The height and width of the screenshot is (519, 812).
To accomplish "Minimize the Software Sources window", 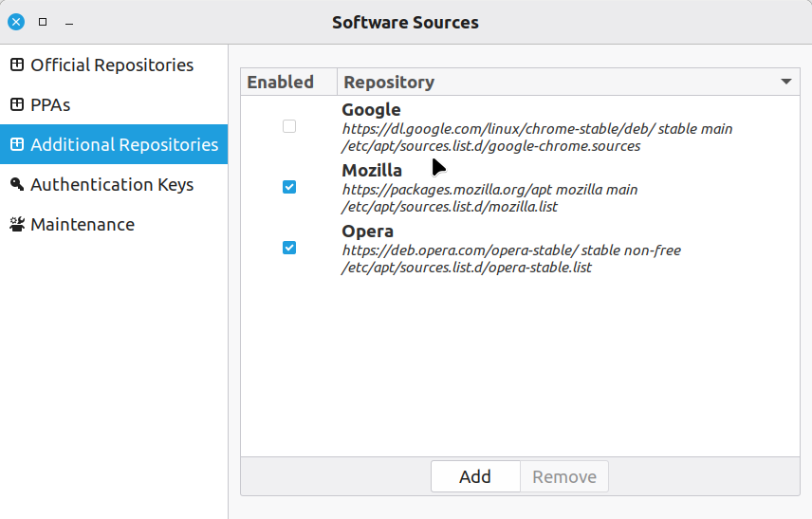I will (69, 23).
